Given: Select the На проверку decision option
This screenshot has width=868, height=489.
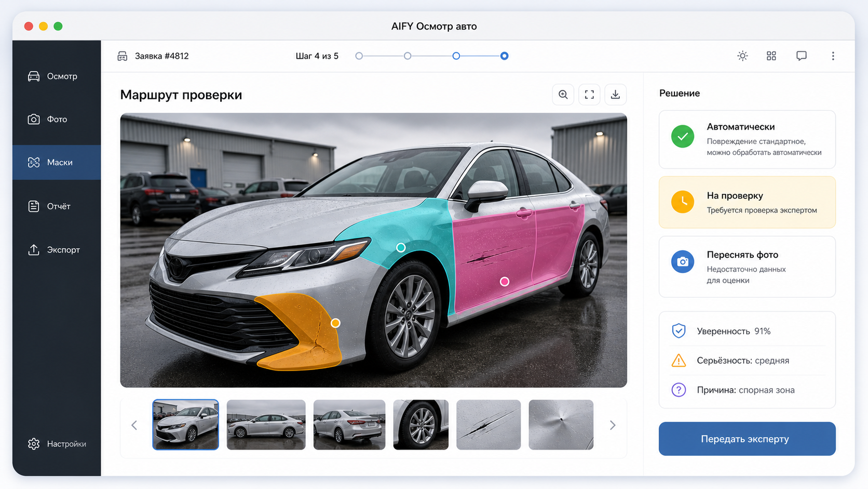Looking at the screenshot, I should (747, 202).
